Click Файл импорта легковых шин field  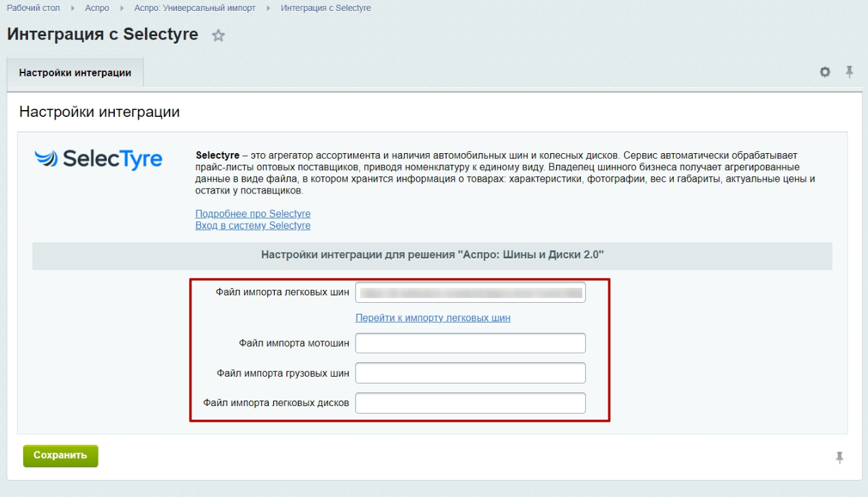[470, 292]
